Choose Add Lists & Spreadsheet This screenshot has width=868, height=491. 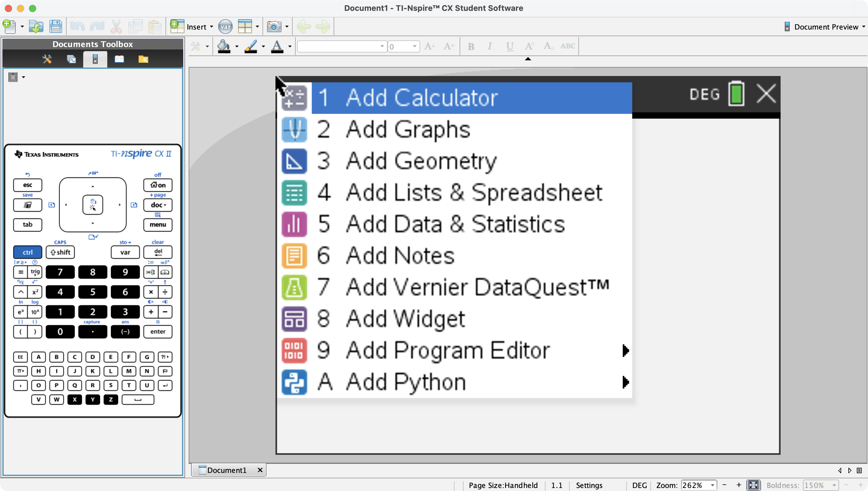click(471, 192)
